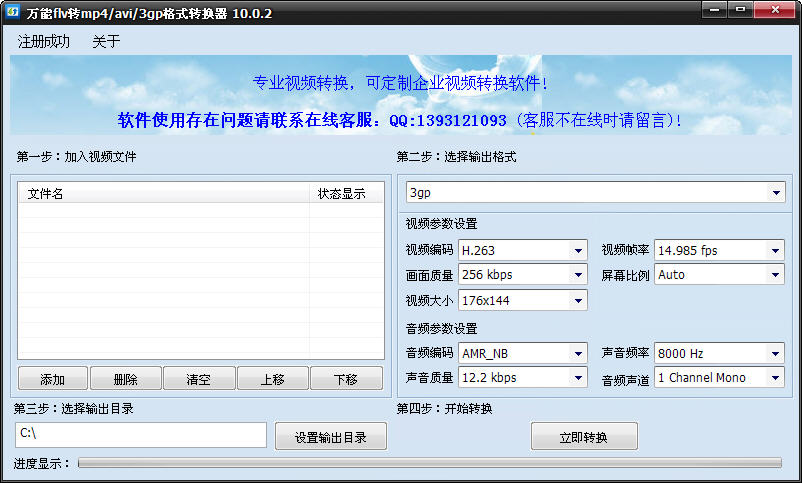Image resolution: width=802 pixels, height=483 pixels.
Task: Click the 音频参数设置 section label
Action: 441,328
